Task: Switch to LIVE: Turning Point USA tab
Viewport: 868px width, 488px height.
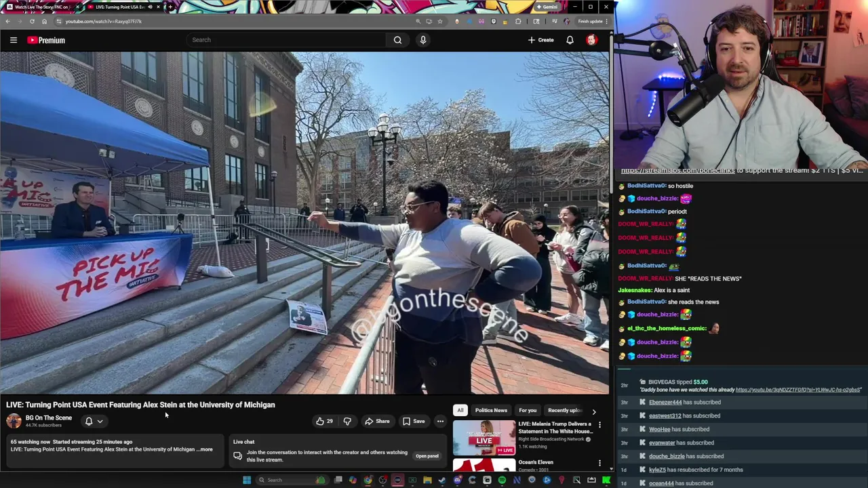Action: point(123,7)
